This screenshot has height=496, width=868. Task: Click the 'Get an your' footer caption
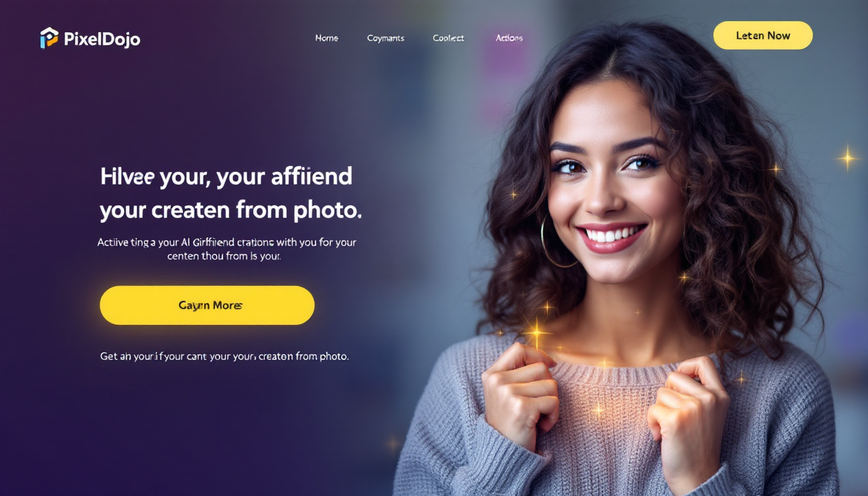(224, 356)
